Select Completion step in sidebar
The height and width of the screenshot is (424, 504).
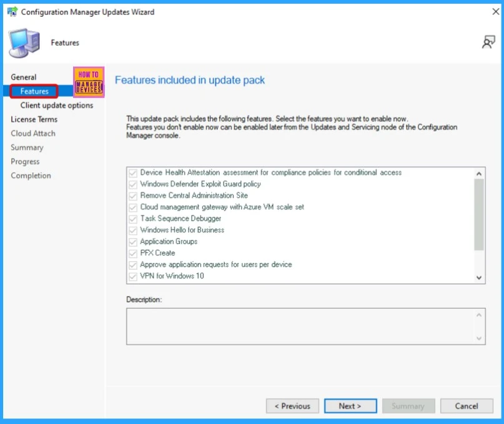pos(31,175)
